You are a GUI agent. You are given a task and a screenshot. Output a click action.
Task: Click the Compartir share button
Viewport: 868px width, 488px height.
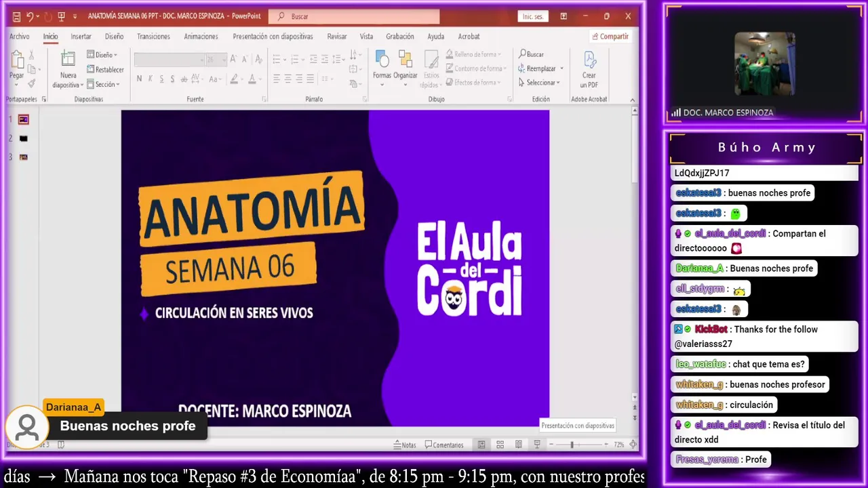tap(610, 37)
